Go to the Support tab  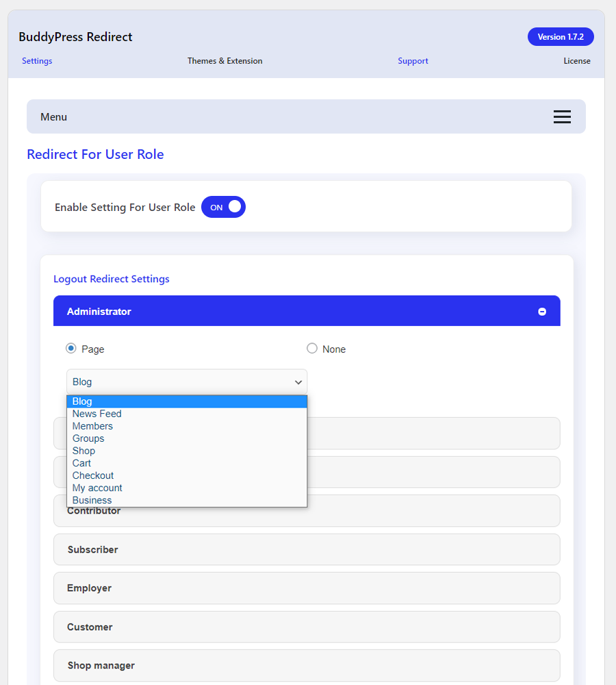(x=413, y=61)
